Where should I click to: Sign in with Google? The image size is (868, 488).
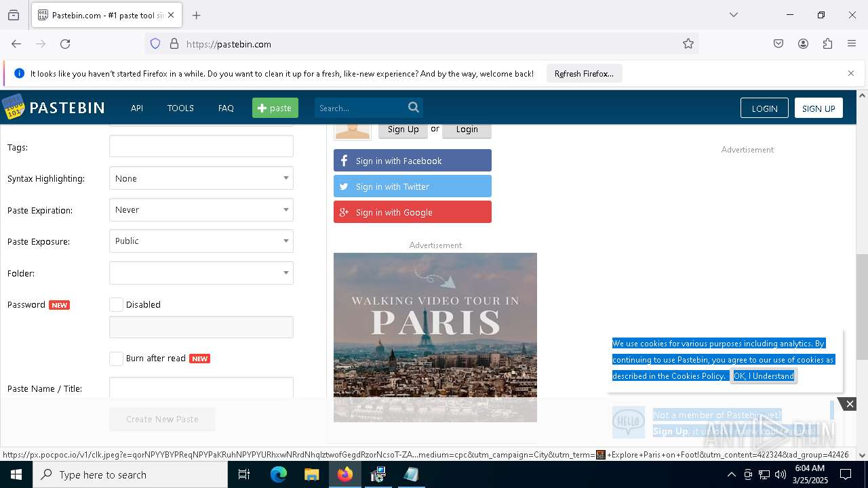pyautogui.click(x=412, y=212)
